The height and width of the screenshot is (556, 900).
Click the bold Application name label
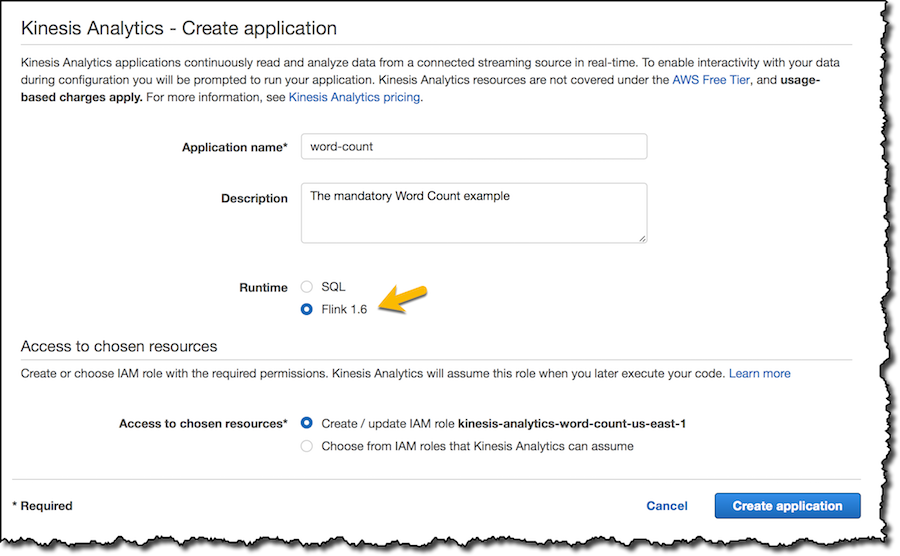(x=234, y=147)
